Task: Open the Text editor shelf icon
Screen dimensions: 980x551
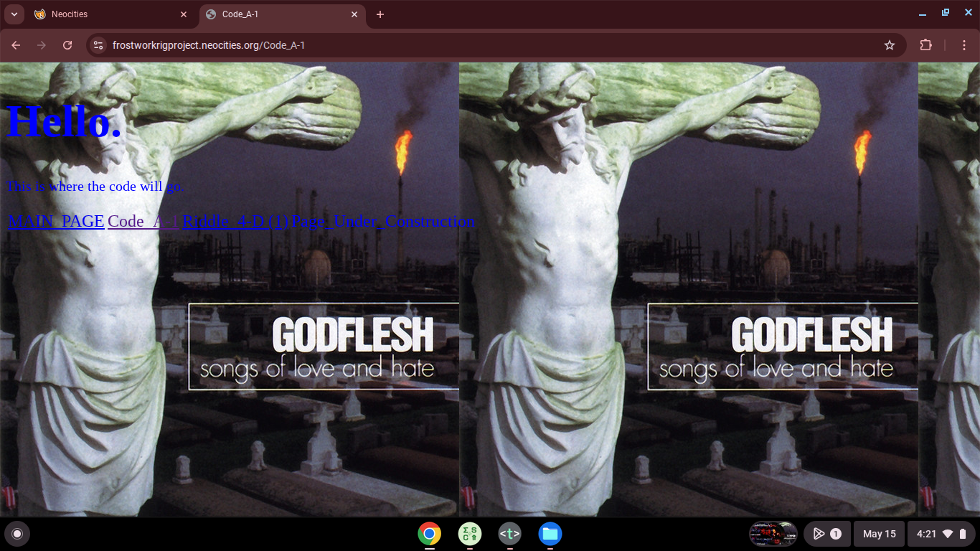Action: [x=510, y=534]
